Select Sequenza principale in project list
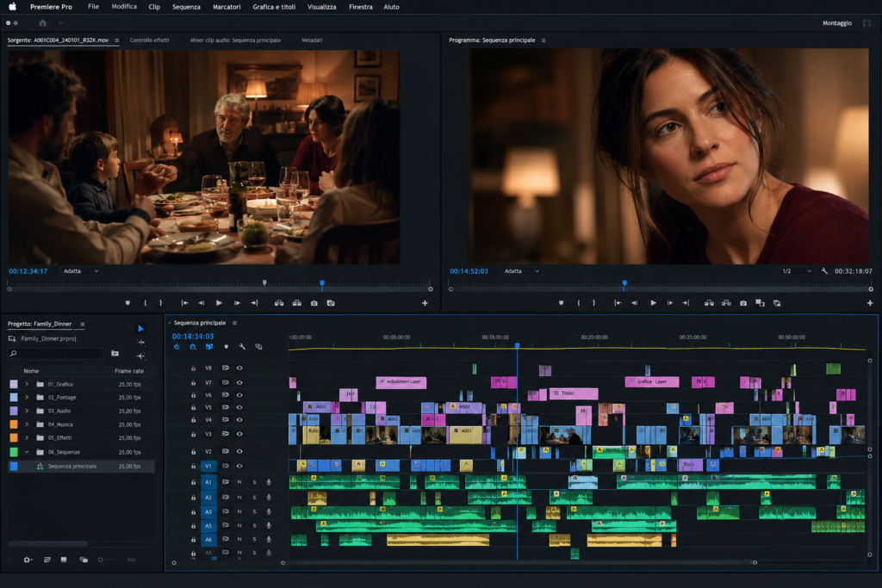 click(81, 466)
